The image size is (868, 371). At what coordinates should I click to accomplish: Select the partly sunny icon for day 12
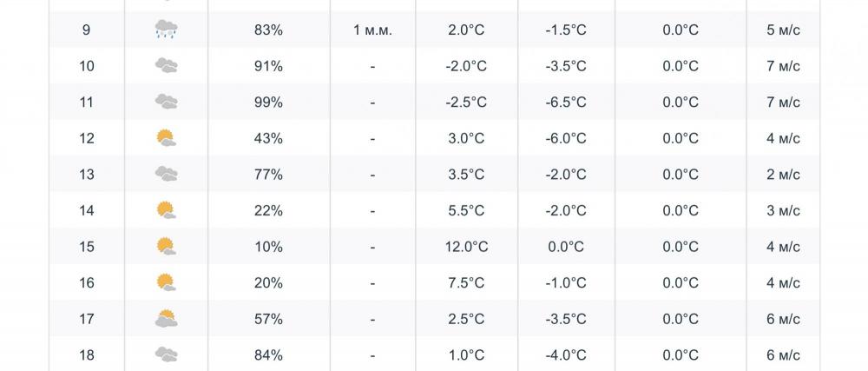[166, 138]
